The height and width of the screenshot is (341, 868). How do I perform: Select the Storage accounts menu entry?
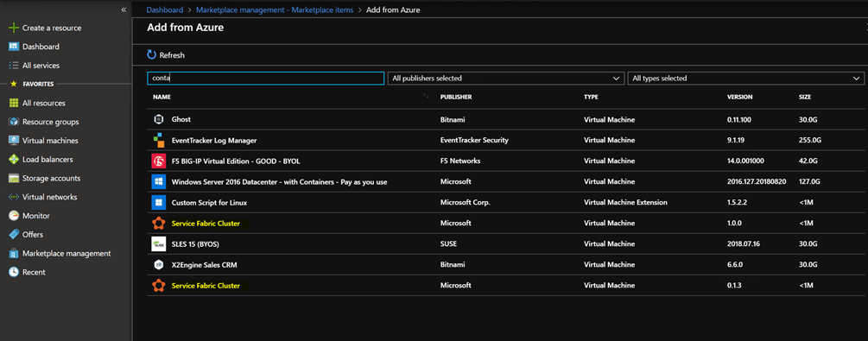52,178
